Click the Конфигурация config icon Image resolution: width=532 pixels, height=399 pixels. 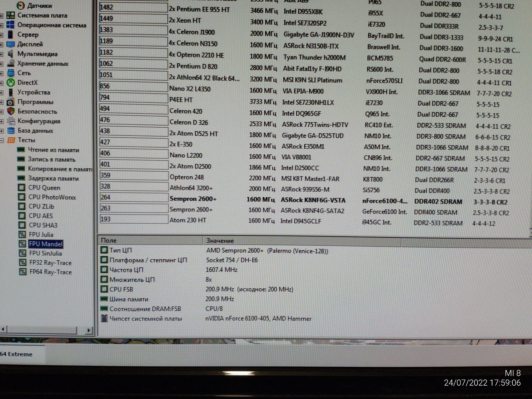(x=11, y=121)
